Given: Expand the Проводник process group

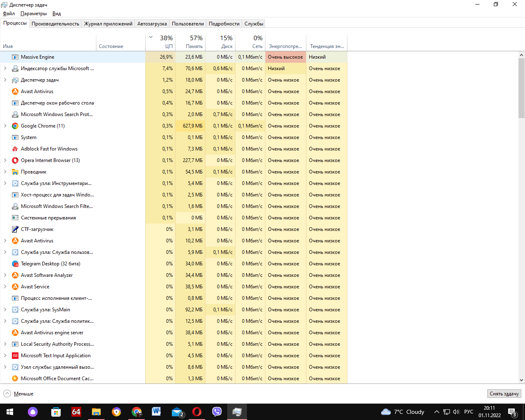Looking at the screenshot, I should 5,172.
